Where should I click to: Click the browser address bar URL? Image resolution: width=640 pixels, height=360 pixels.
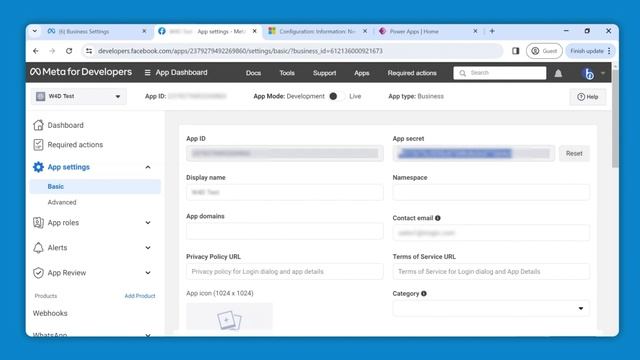pos(240,51)
